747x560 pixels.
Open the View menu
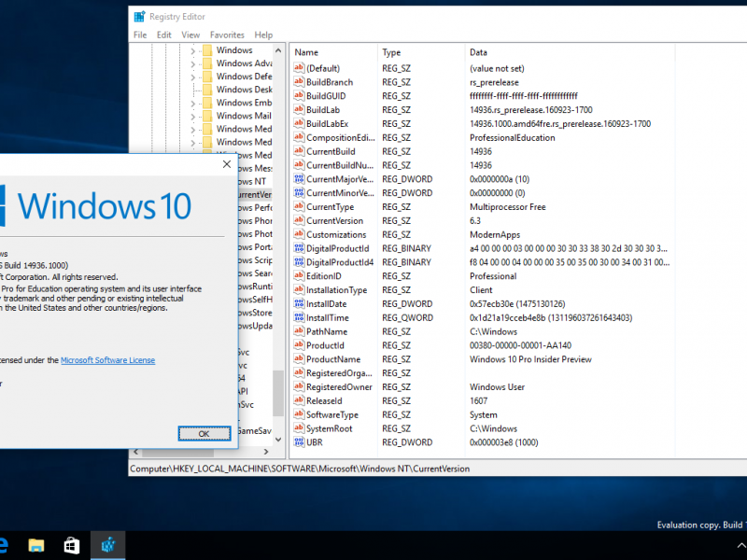(190, 35)
